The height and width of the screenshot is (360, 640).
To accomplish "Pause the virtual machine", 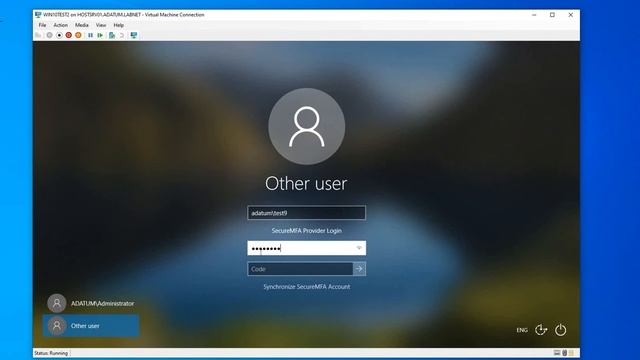I will (x=90, y=36).
